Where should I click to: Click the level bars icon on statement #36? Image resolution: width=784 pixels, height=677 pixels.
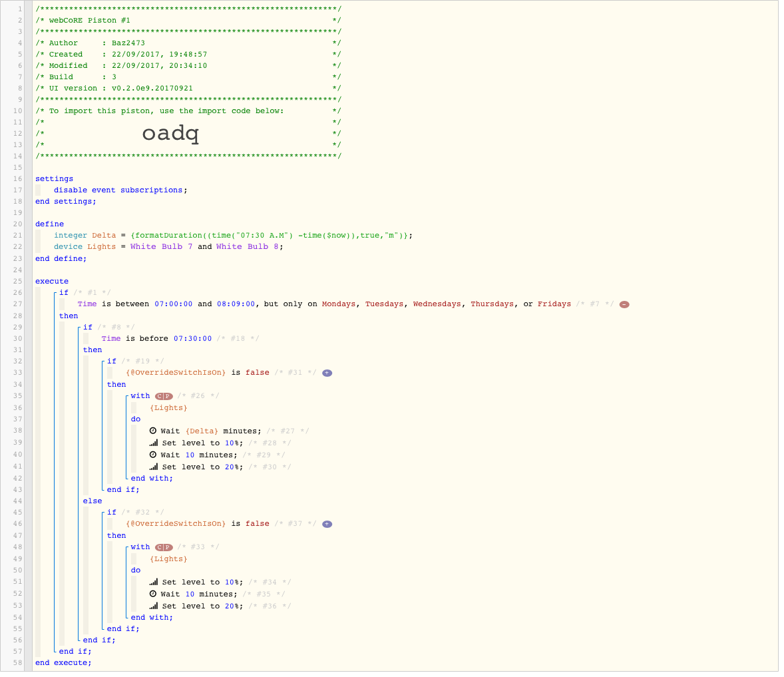pyautogui.click(x=154, y=606)
